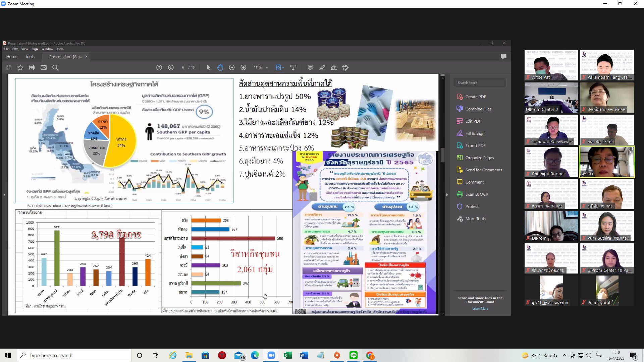The width and height of the screenshot is (644, 362).
Task: Select DIProm Center 2 video thumbnail
Action: [551, 98]
